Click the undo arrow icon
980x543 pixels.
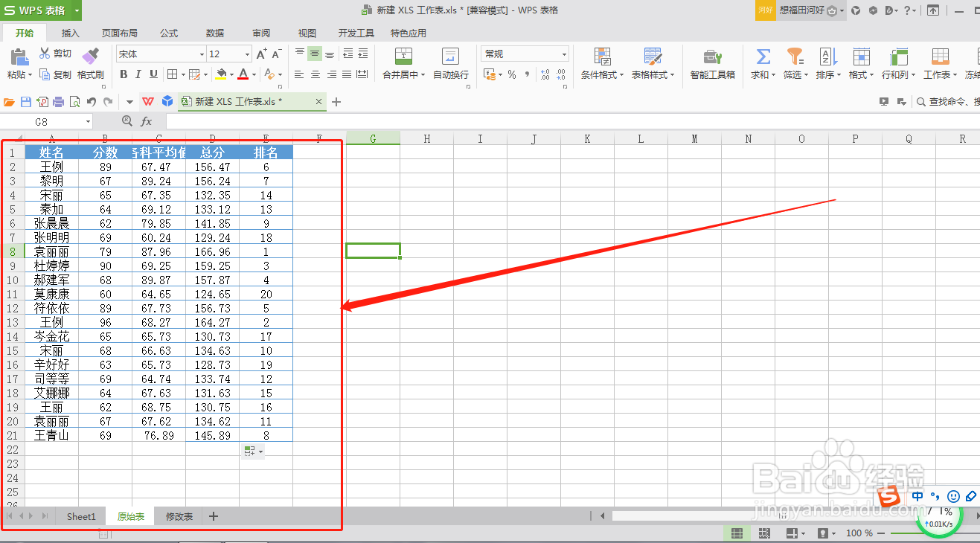[x=92, y=102]
